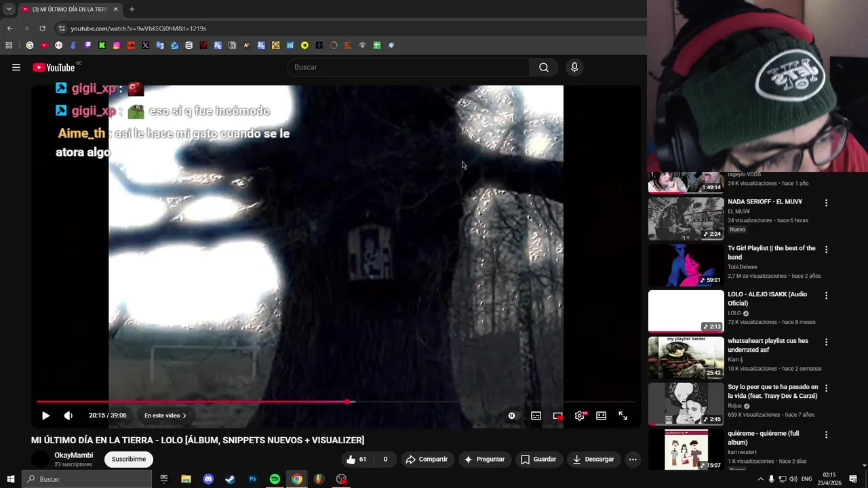This screenshot has height=488, width=868.
Task: Click the Descargar button
Action: 593,459
